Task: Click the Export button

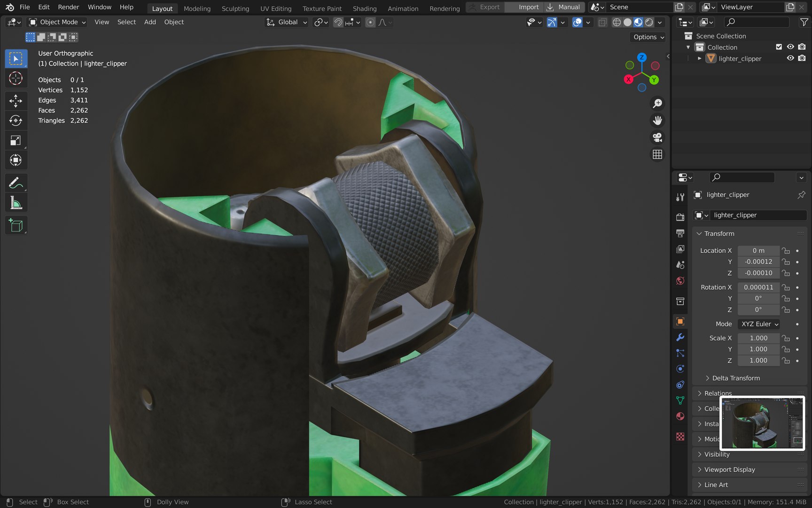Action: coord(485,7)
